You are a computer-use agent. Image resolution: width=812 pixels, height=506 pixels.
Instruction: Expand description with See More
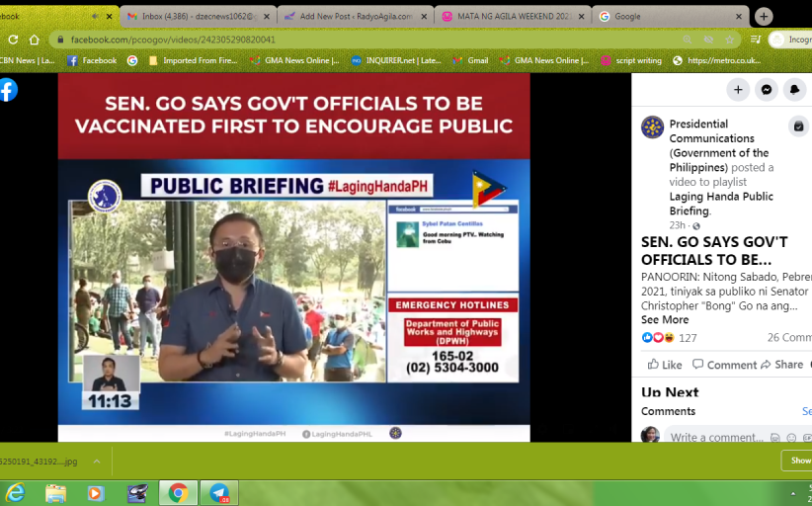click(x=665, y=320)
